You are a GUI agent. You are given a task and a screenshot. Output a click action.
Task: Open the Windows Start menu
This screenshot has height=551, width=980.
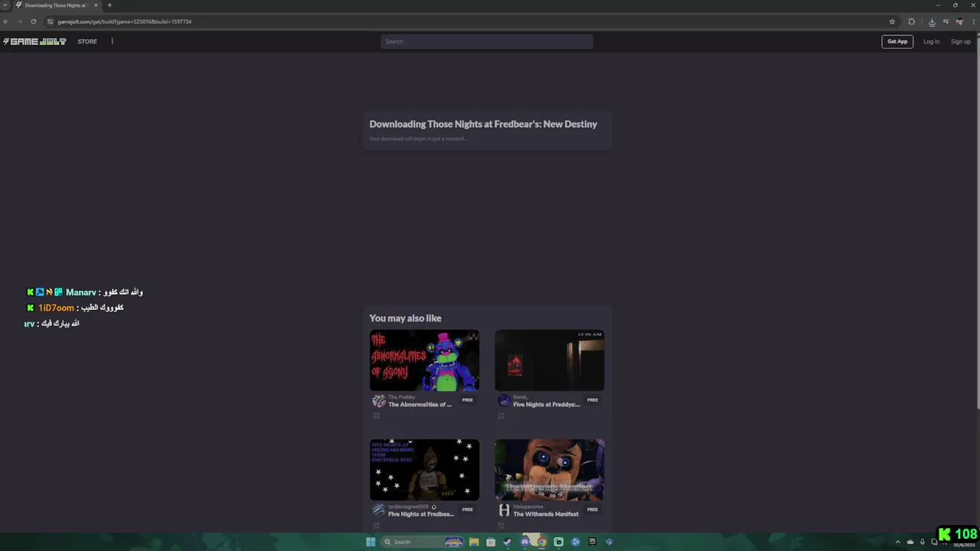coord(371,542)
